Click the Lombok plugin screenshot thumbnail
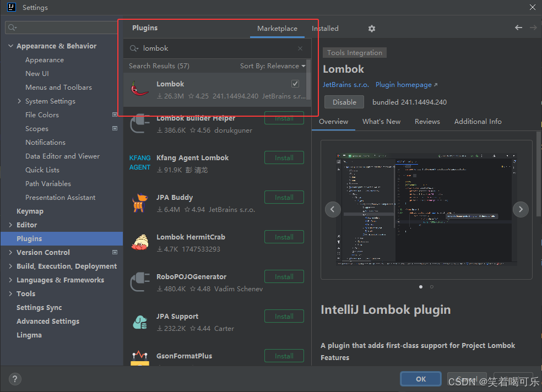Viewport: 542px width, 392px height. [426, 209]
